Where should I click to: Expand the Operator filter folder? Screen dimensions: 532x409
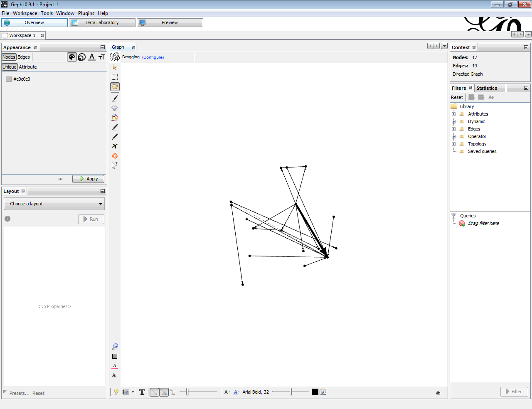(453, 136)
